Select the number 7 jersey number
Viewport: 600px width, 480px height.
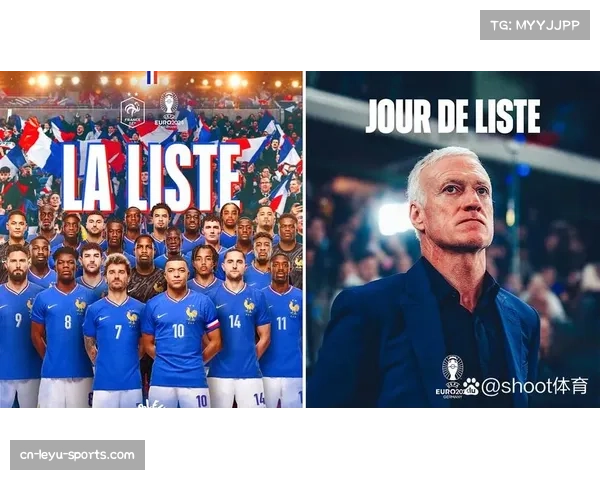pyautogui.click(x=118, y=332)
